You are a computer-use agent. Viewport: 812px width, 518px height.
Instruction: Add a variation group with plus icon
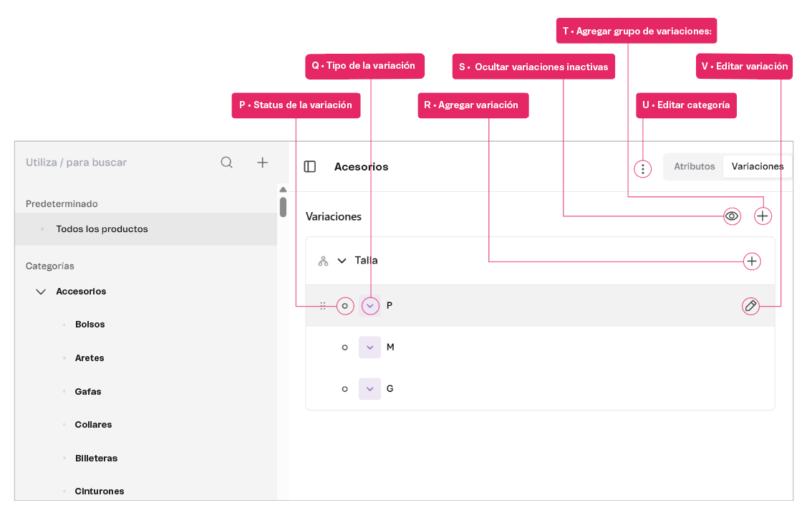pos(763,216)
